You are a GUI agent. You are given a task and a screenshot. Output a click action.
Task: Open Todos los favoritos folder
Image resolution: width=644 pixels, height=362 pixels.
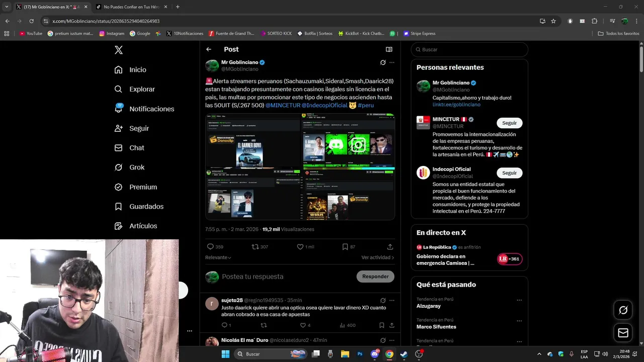click(619, 34)
